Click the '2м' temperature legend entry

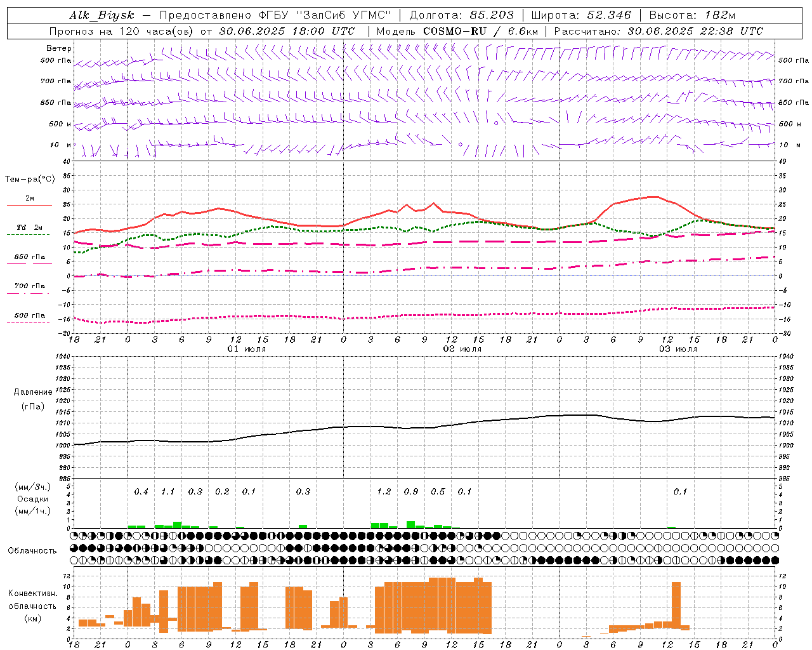30,199
